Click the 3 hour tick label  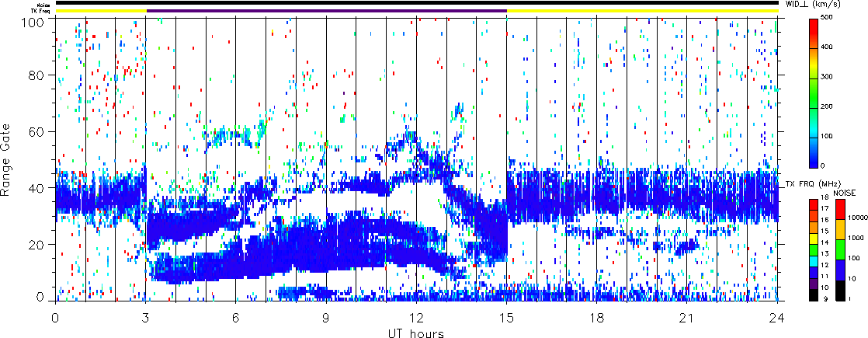click(145, 318)
